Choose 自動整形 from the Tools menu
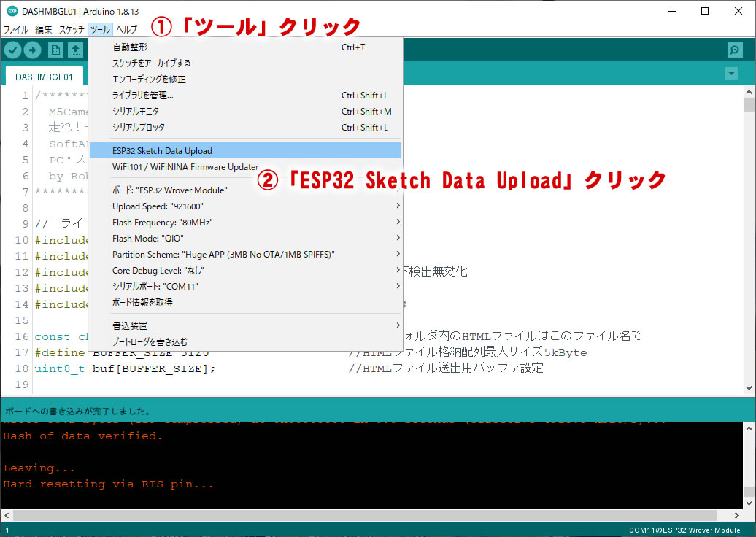The width and height of the screenshot is (756, 537). pyautogui.click(x=245, y=47)
